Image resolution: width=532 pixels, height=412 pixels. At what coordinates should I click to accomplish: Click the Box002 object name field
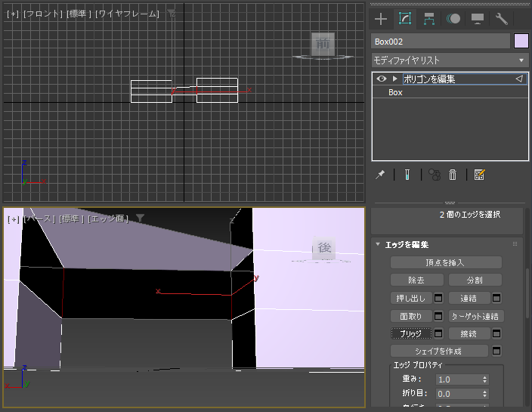[x=441, y=42]
